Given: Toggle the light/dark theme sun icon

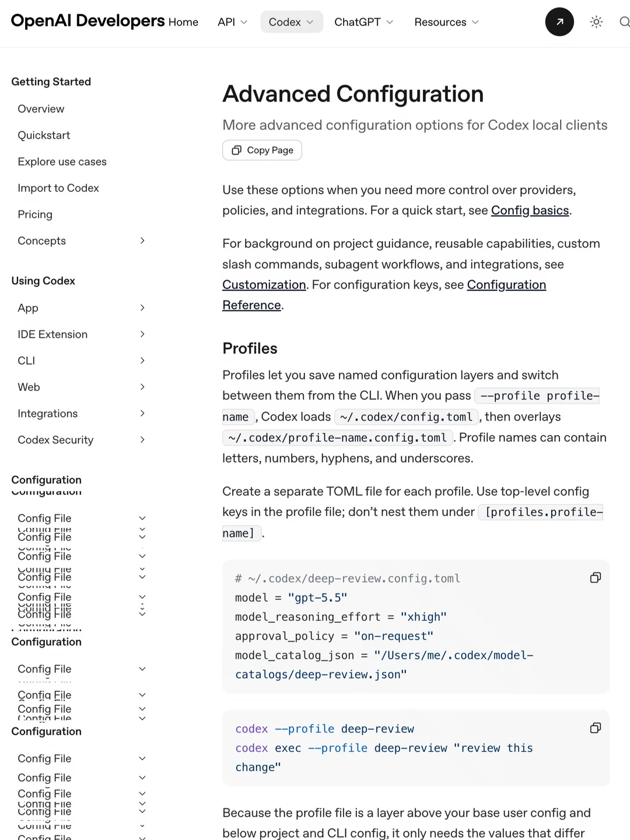Looking at the screenshot, I should (596, 22).
